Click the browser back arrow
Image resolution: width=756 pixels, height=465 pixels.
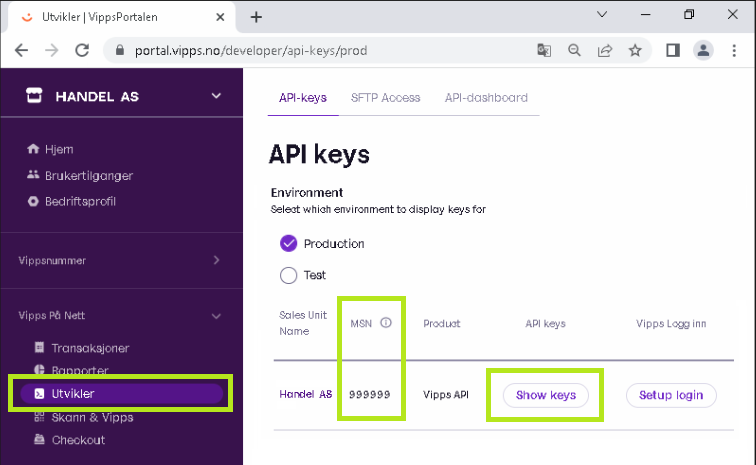[22, 50]
